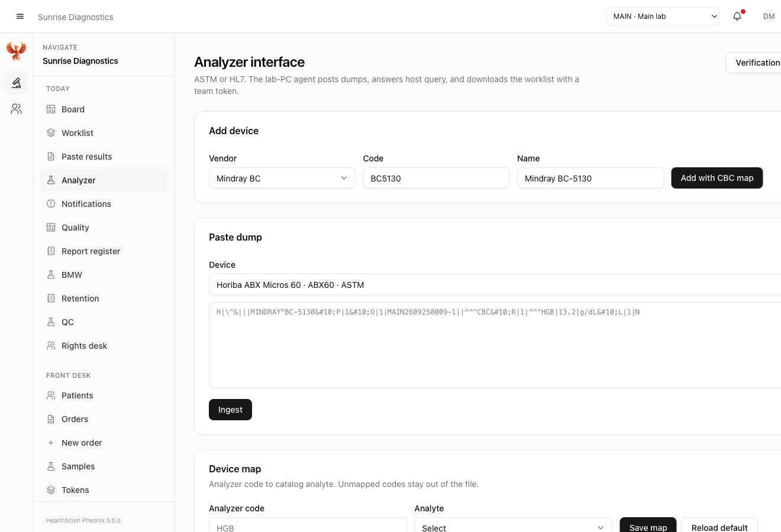The height and width of the screenshot is (532, 781).
Task: Click the Rights desk users icon
Action: 51,346
